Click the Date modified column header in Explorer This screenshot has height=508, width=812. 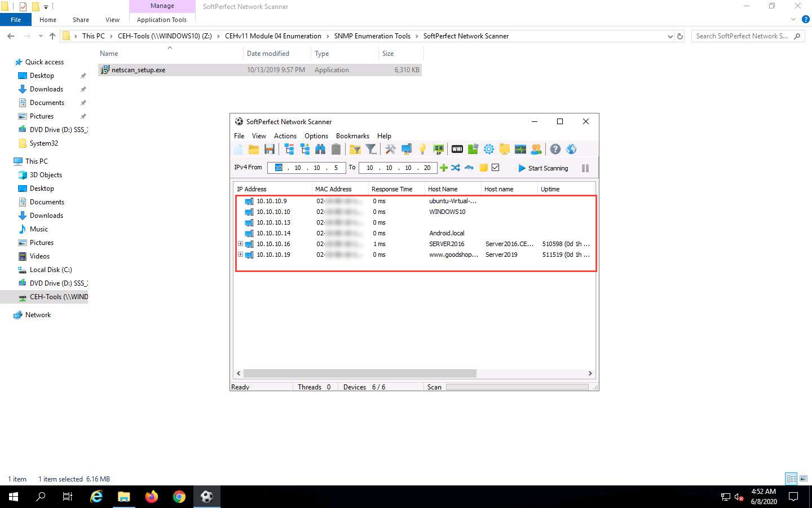point(277,54)
